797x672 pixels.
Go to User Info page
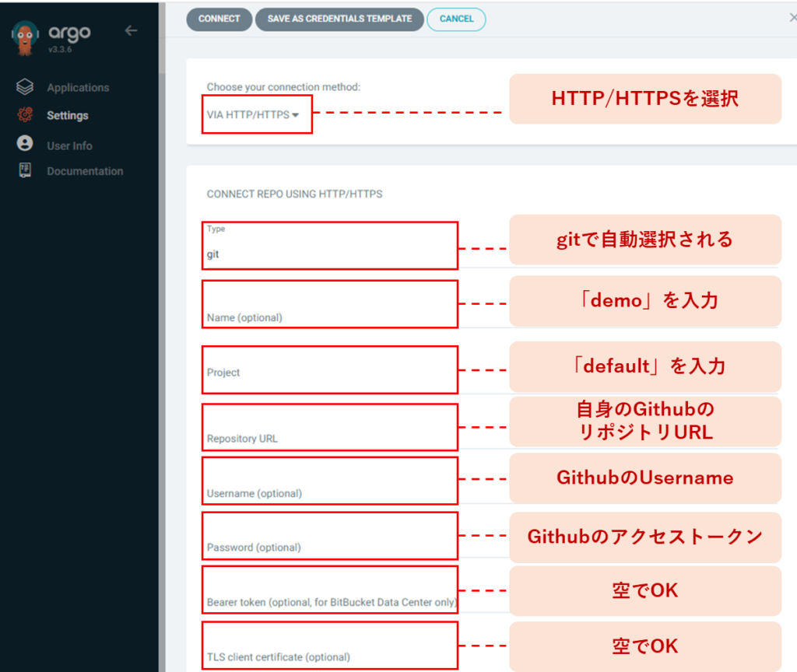(69, 145)
